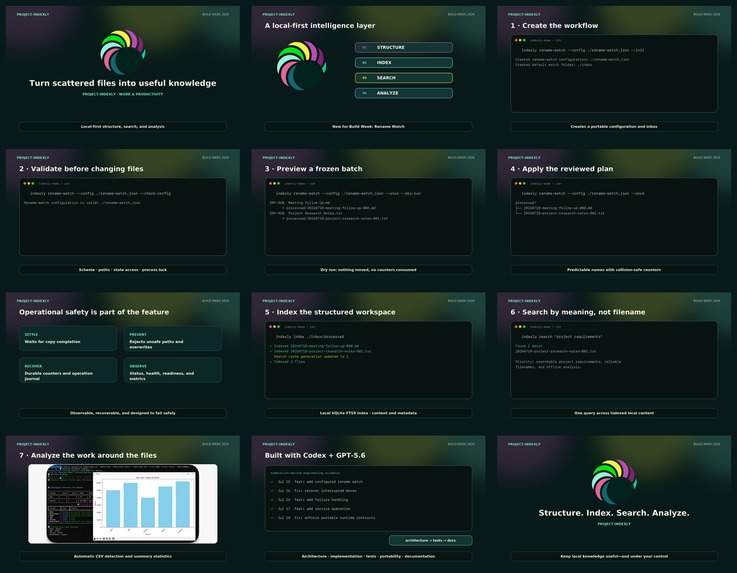737x573 pixels.
Task: Click the 'Turn scattered files into useful knowledge' headline
Action: [x=123, y=83]
